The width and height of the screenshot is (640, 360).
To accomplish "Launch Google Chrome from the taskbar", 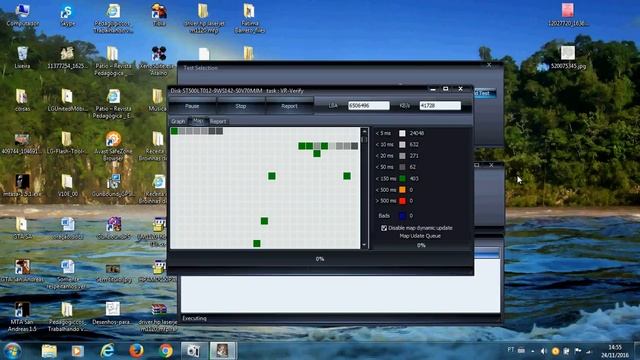I will [x=166, y=351].
